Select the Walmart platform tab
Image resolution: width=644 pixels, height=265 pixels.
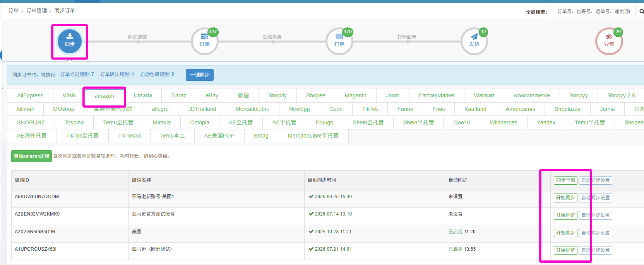point(484,95)
